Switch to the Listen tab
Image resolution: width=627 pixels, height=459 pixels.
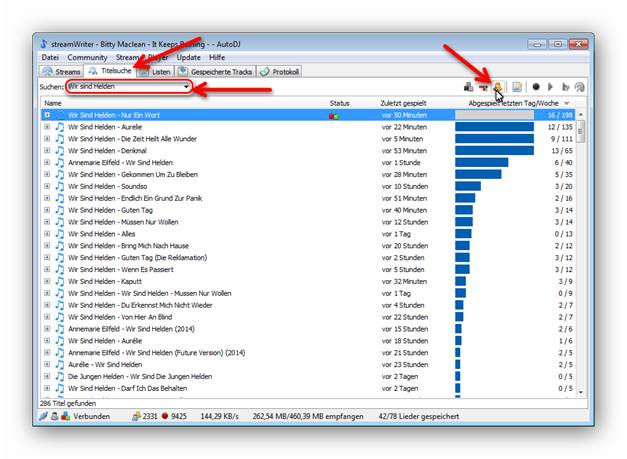pyautogui.click(x=155, y=72)
